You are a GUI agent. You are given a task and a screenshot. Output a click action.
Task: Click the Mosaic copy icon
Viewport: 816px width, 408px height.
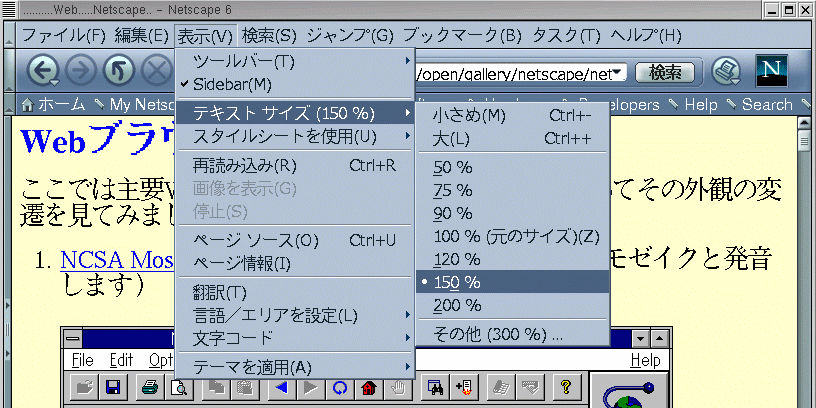(x=216, y=387)
